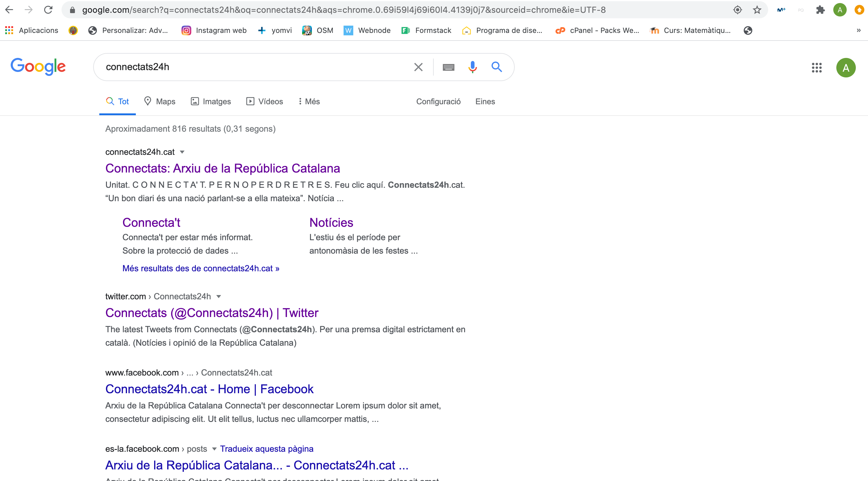Screen dimensions: 868x481
Task: Start voice search with the microphone
Action: point(472,67)
